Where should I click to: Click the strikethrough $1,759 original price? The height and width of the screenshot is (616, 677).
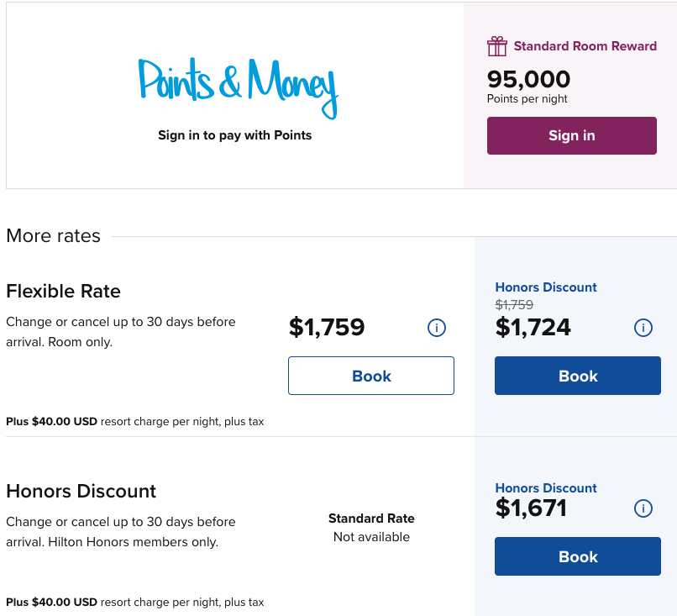pyautogui.click(x=514, y=305)
